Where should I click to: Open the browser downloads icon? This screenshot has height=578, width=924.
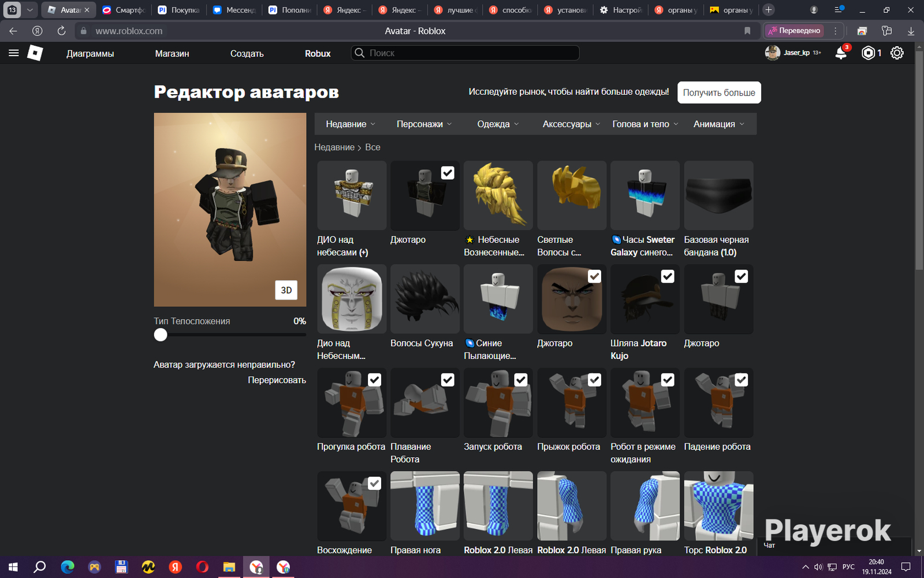pyautogui.click(x=911, y=31)
